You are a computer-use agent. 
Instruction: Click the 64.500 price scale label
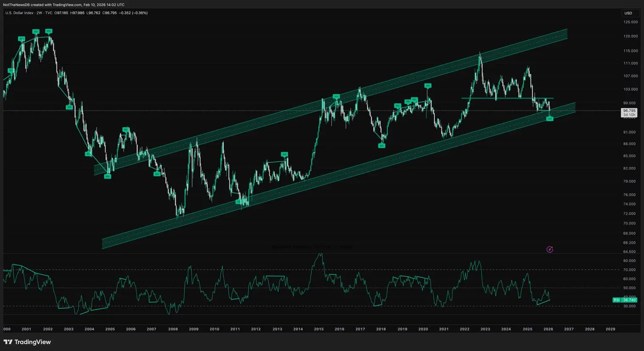pyautogui.click(x=630, y=252)
